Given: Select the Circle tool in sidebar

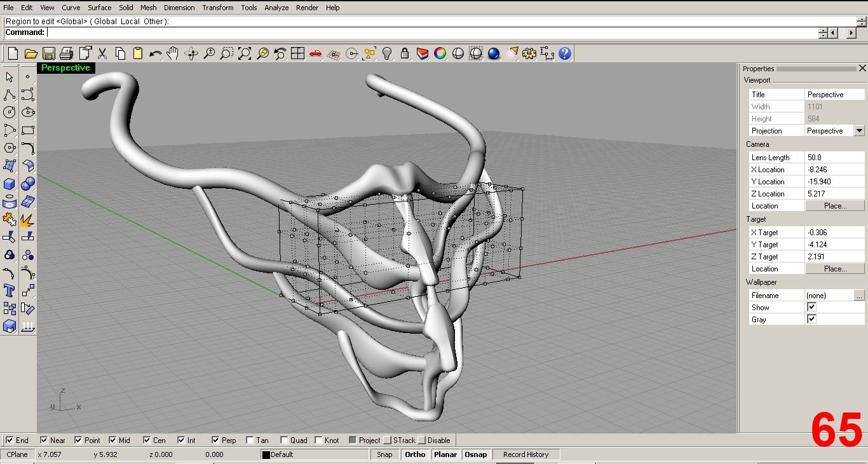Looking at the screenshot, I should coord(10,113).
